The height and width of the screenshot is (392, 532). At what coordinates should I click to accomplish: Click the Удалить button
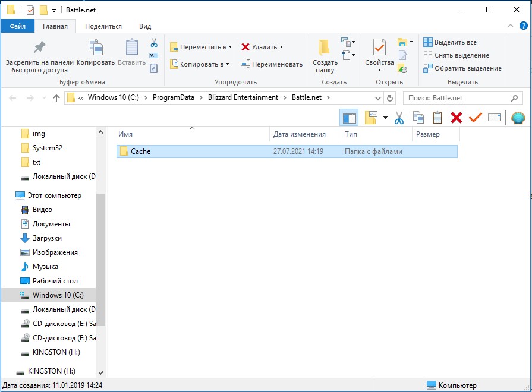coord(262,47)
